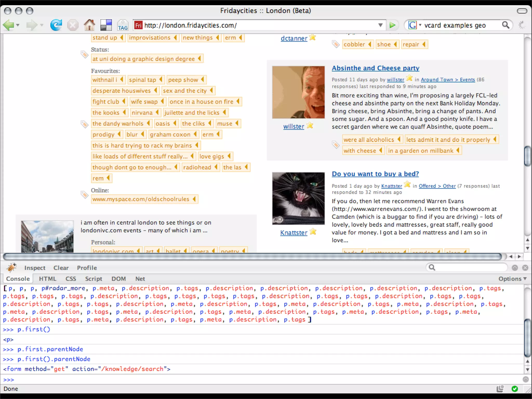Click the Fri site favicon in the address bar

[138, 25]
